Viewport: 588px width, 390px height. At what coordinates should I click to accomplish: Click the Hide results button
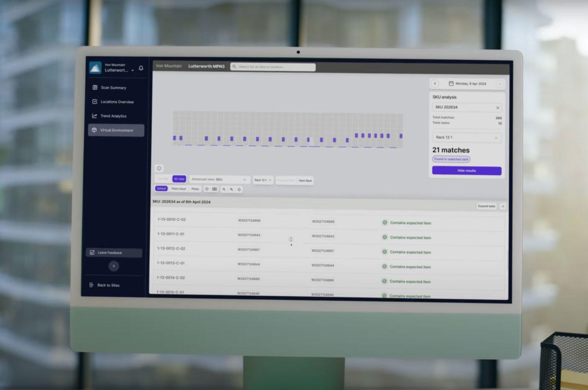click(467, 171)
